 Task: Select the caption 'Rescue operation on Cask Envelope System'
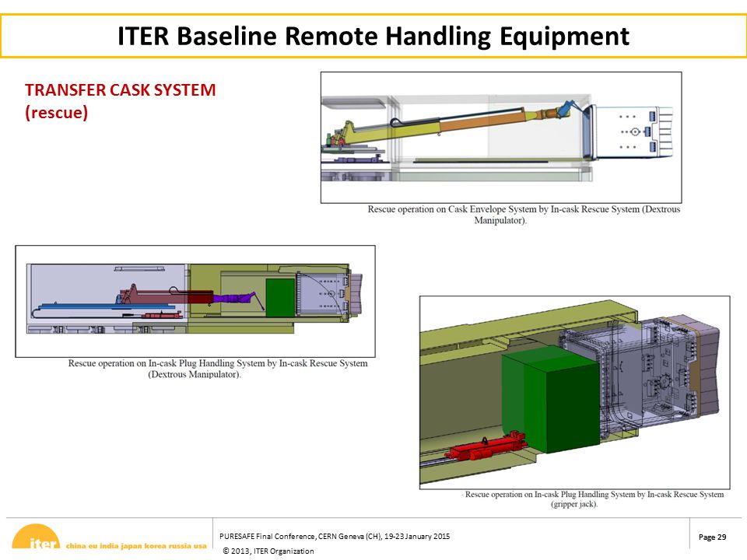click(x=524, y=215)
